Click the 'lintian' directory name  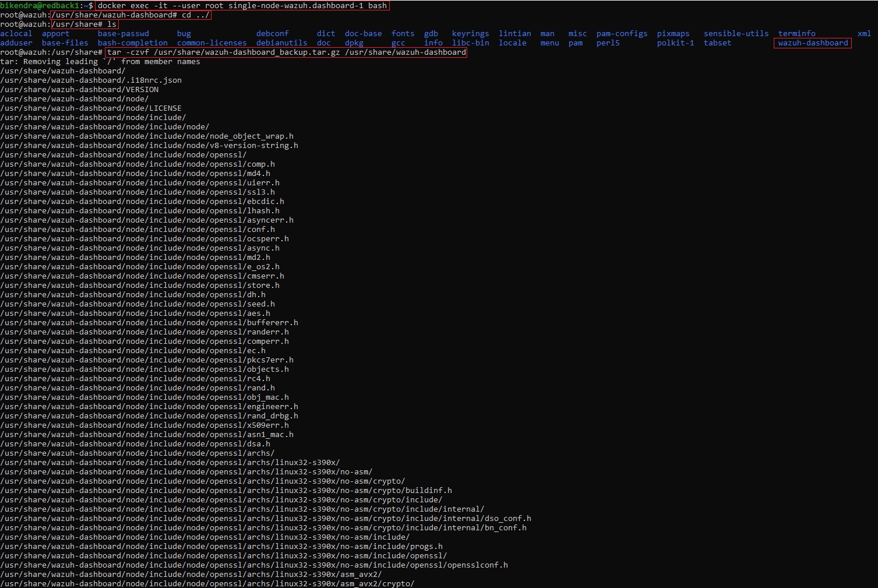click(x=515, y=33)
